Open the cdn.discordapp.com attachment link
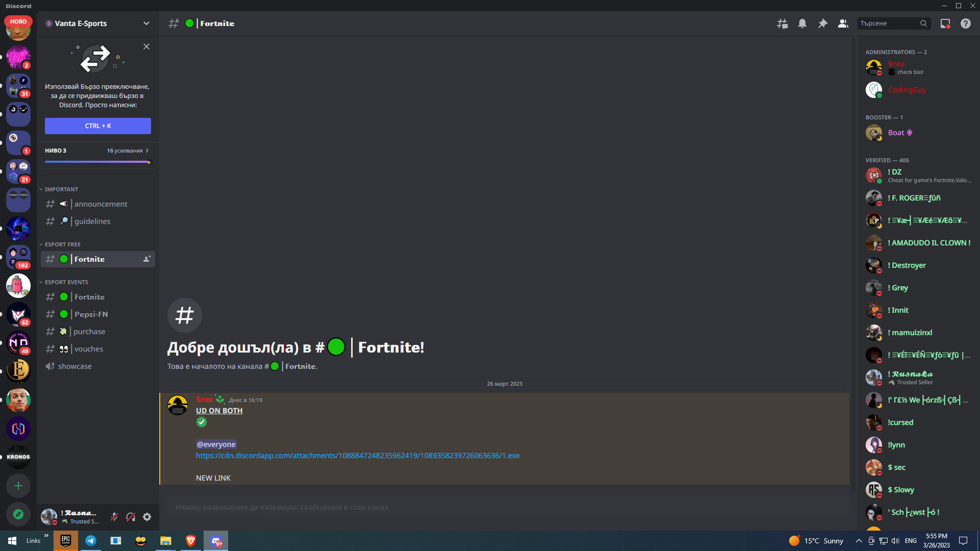Image resolution: width=980 pixels, height=551 pixels. (357, 456)
